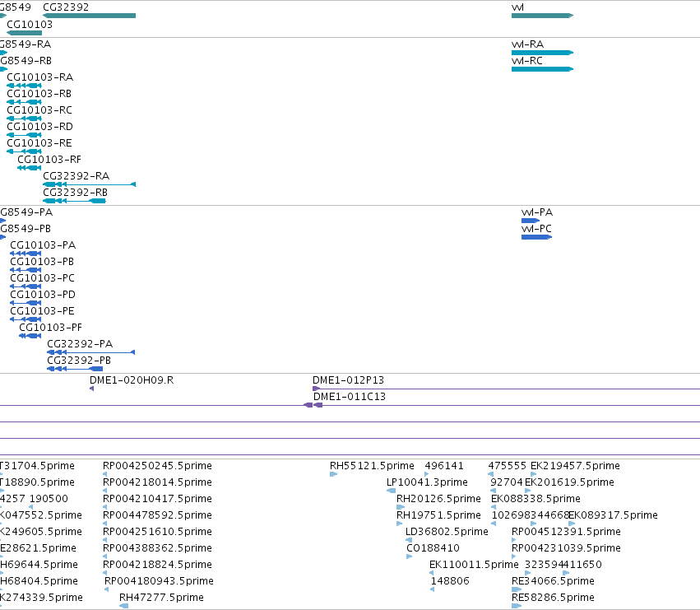
Task: Select the CG32392 gene label
Action: 66,7
